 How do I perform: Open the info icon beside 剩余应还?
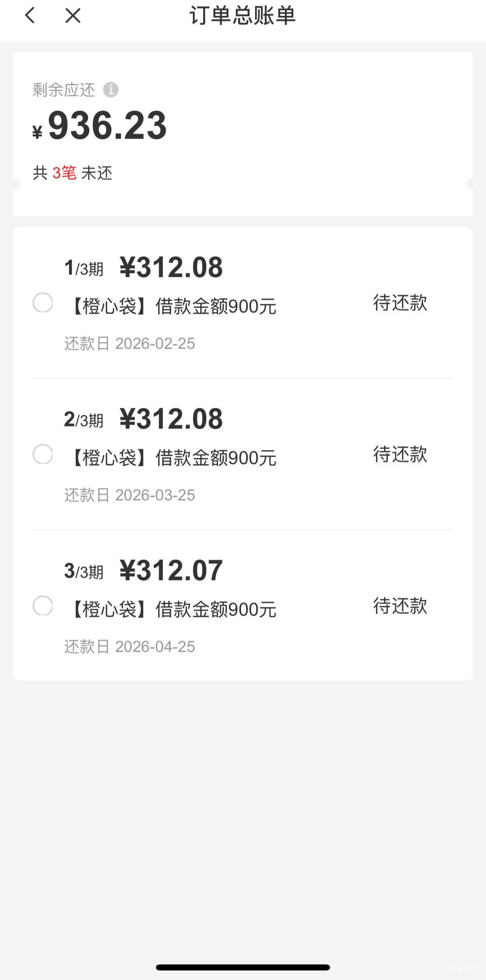point(111,89)
